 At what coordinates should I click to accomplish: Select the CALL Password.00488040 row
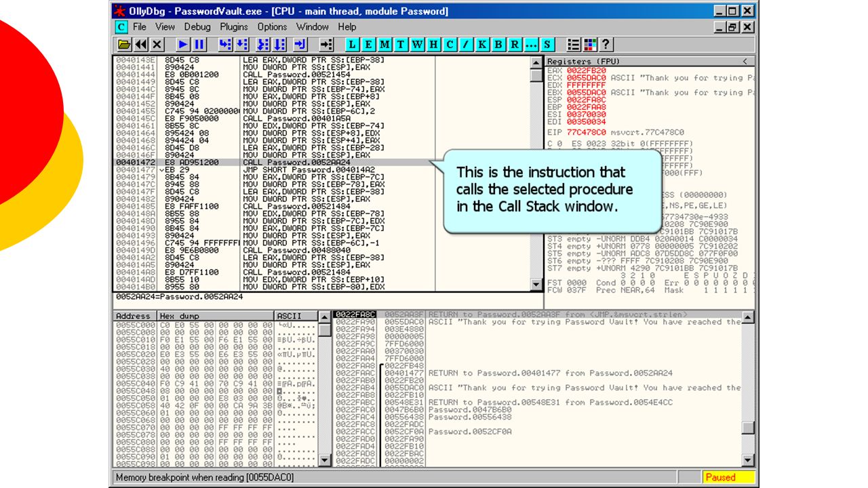tap(321, 250)
